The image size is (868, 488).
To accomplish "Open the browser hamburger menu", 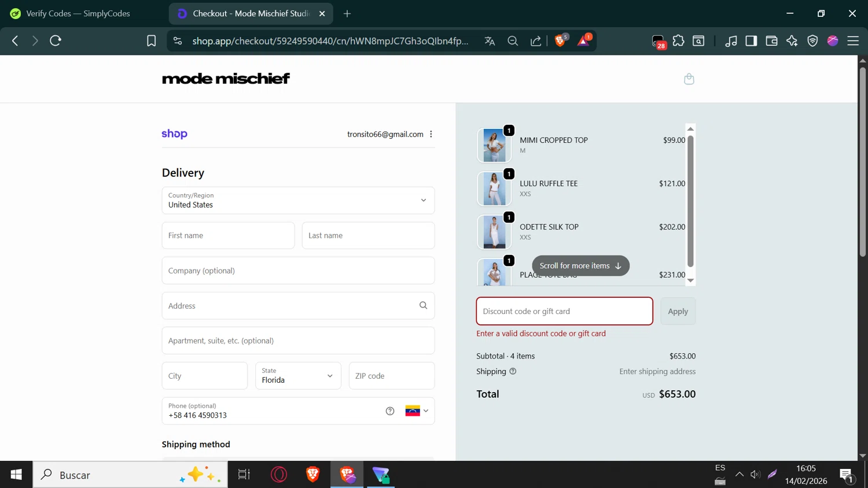I will pos(853,40).
